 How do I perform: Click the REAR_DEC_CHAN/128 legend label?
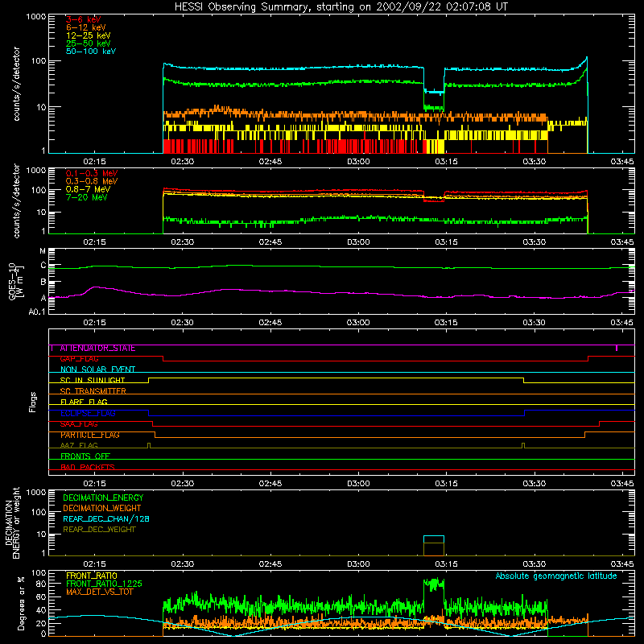click(x=106, y=519)
